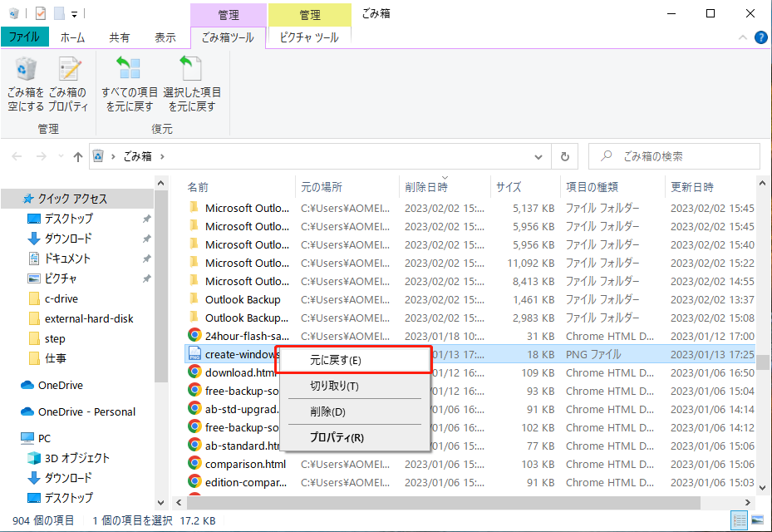Viewport: 772px width, 532px height.
Task: Choose プロパティ(R) in context menu
Action: 355,437
